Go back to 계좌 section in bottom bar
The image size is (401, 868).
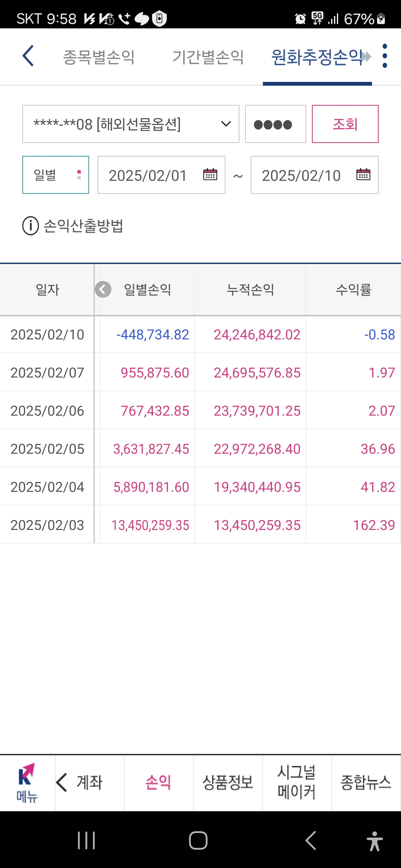point(90,783)
